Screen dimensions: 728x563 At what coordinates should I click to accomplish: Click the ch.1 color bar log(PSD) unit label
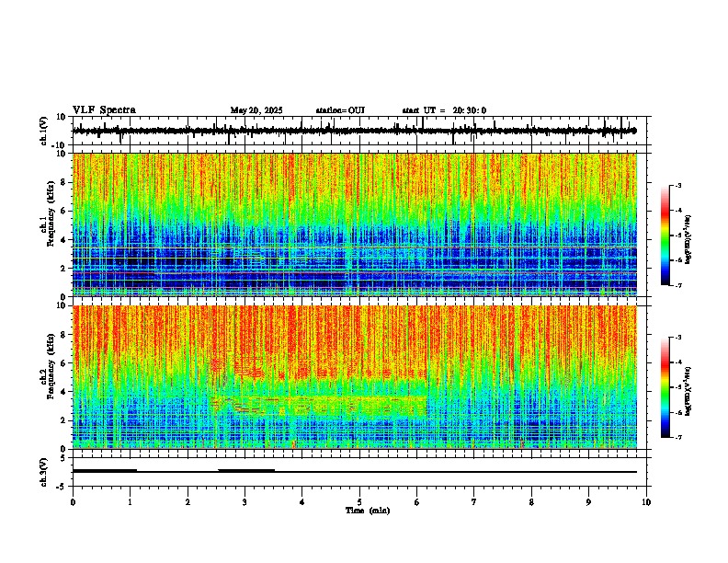click(x=688, y=240)
